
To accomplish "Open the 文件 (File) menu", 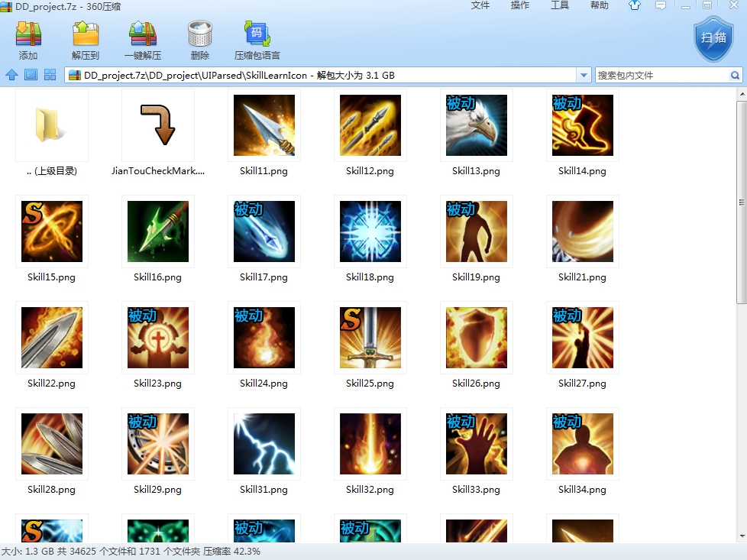I will pos(480,6).
